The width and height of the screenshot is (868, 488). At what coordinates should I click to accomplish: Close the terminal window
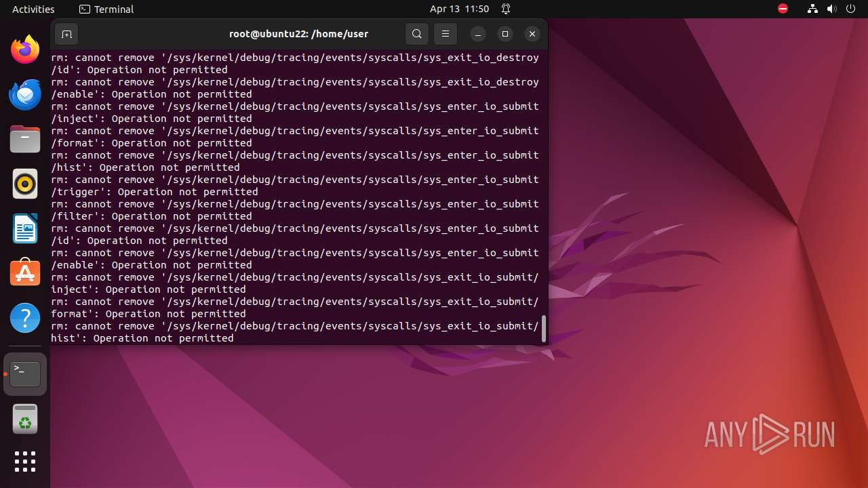[532, 34]
